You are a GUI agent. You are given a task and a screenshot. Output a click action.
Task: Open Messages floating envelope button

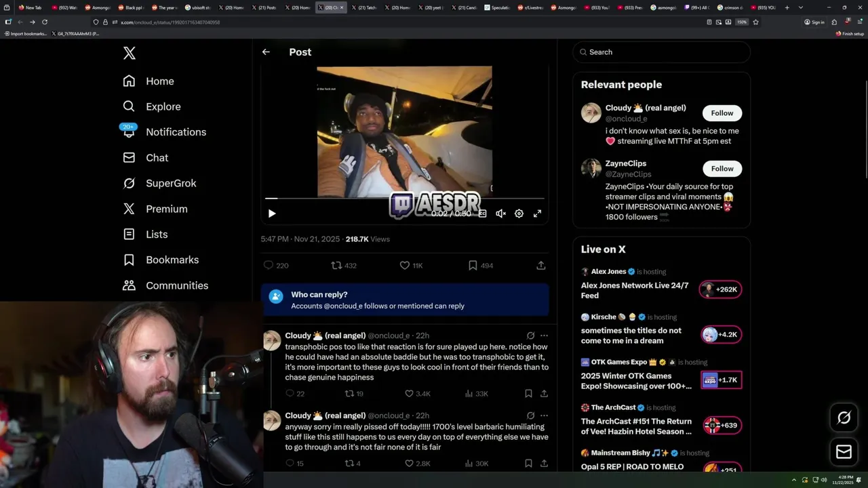pyautogui.click(x=844, y=452)
